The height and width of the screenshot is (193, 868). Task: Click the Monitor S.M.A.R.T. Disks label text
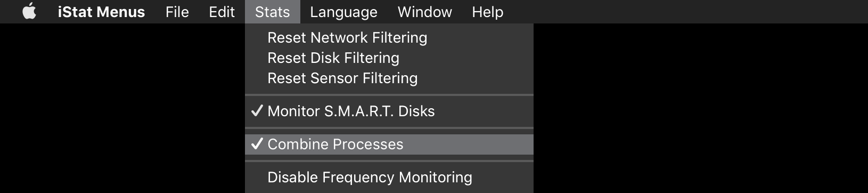(351, 111)
